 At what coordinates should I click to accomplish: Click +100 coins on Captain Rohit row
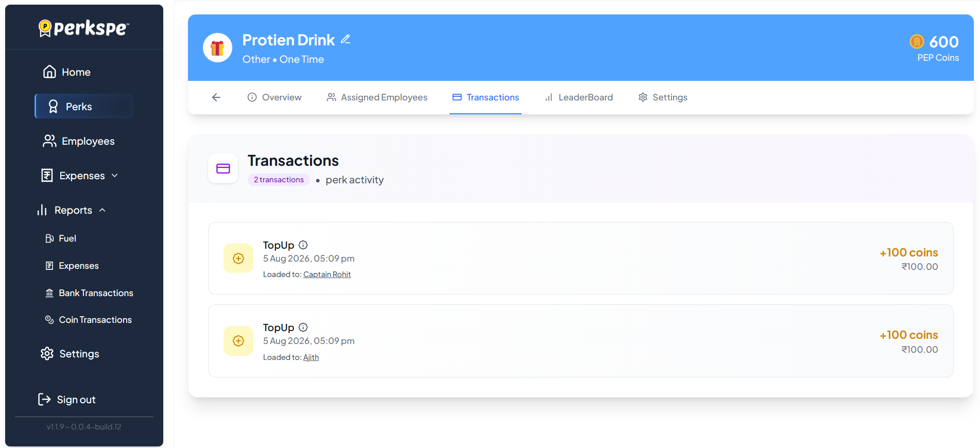[x=909, y=252]
